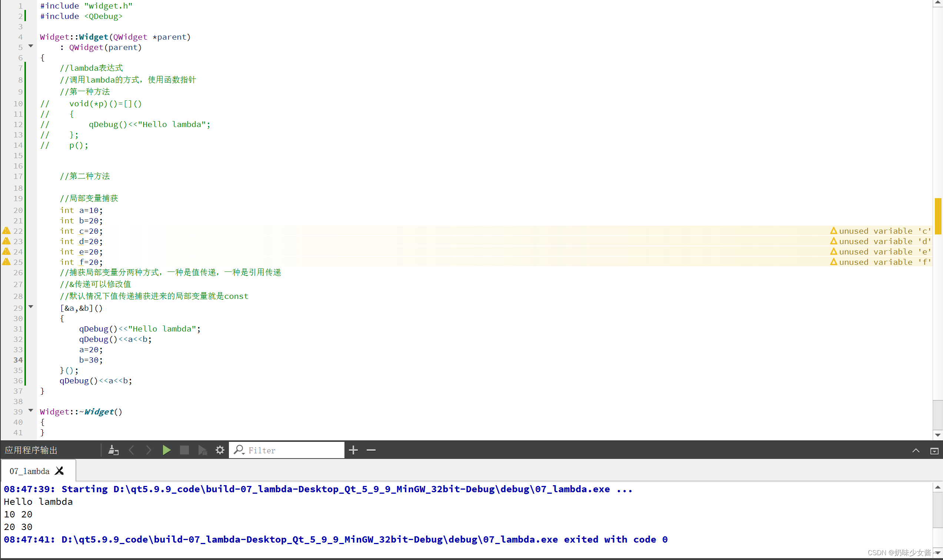Click the ": QWidget(parent)" initializer line
This screenshot has height=560, width=943.
pos(101,47)
